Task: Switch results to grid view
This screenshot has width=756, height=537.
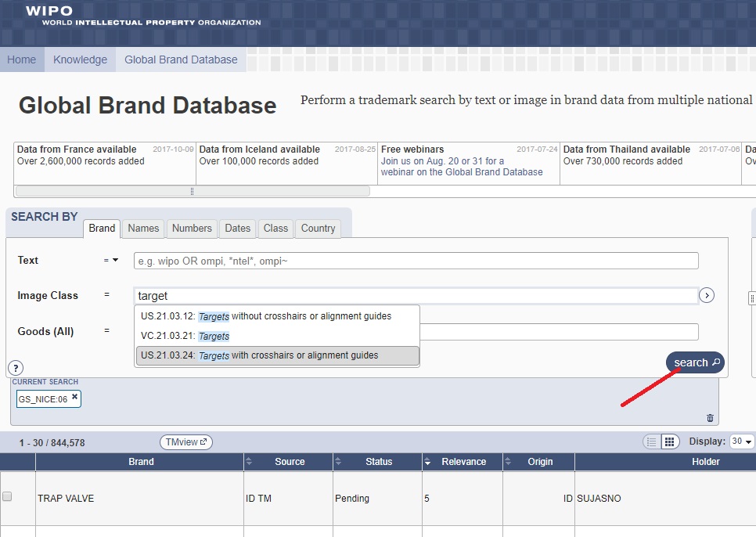Action: tap(669, 442)
